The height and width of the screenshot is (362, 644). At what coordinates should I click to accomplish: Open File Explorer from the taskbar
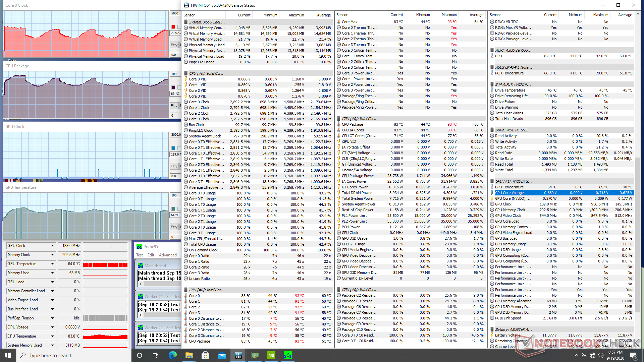click(x=189, y=355)
